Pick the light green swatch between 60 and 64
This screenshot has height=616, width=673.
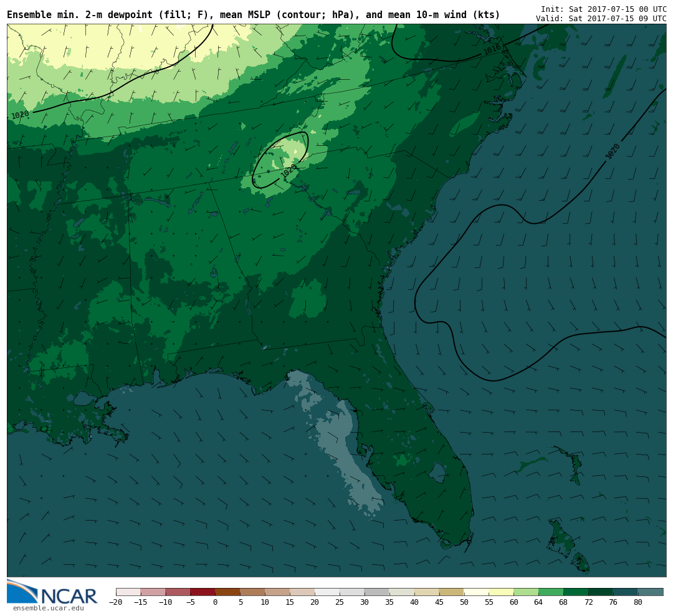(527, 592)
